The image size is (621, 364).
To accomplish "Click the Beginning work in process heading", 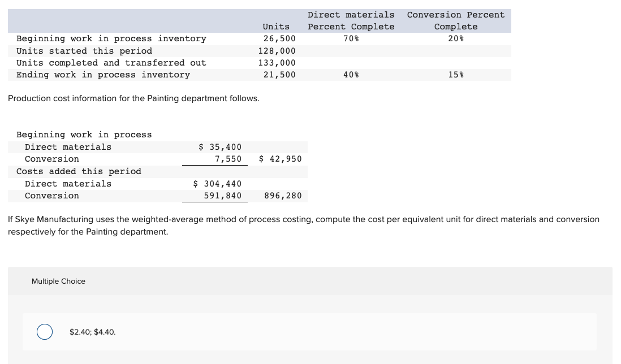I will coord(84,135).
